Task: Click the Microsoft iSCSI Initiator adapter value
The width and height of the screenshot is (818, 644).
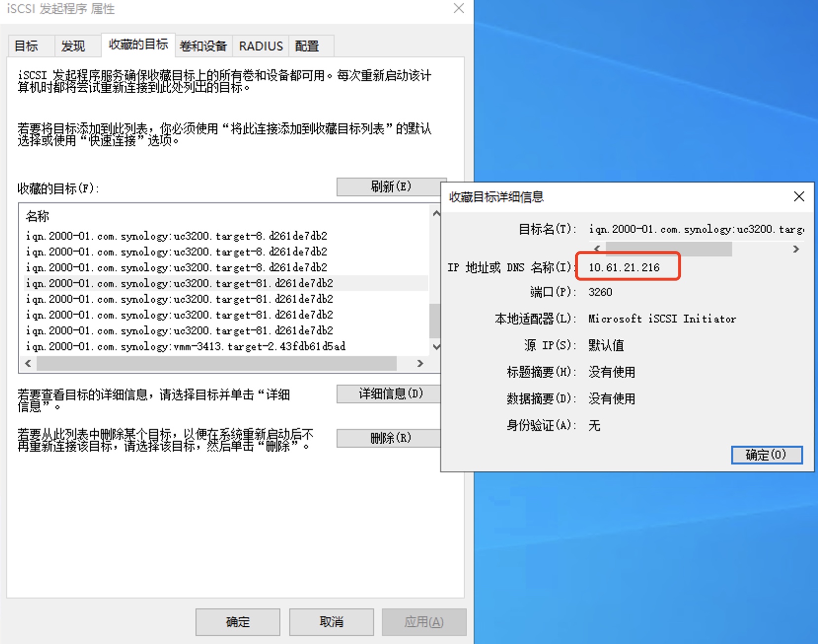Action: coord(662,319)
